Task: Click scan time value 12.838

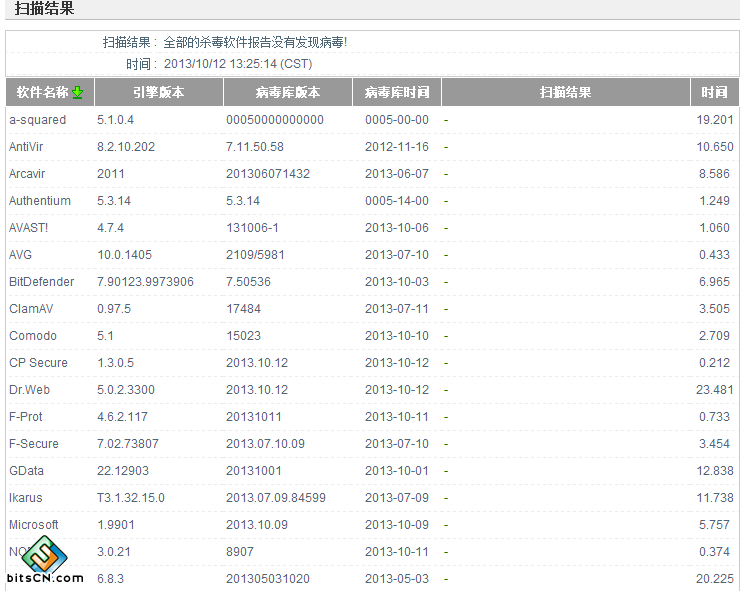Action: (715, 471)
